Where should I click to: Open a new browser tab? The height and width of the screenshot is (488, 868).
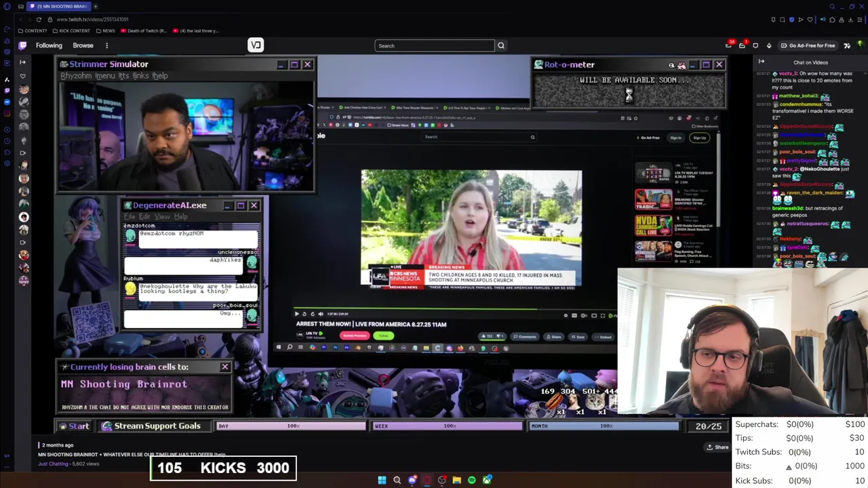pyautogui.click(x=96, y=6)
